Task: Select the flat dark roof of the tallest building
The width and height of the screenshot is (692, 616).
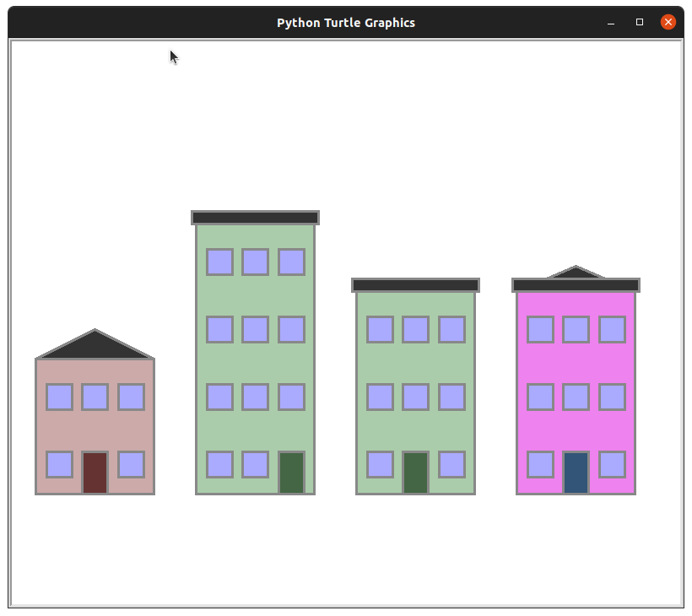Action: (255, 218)
